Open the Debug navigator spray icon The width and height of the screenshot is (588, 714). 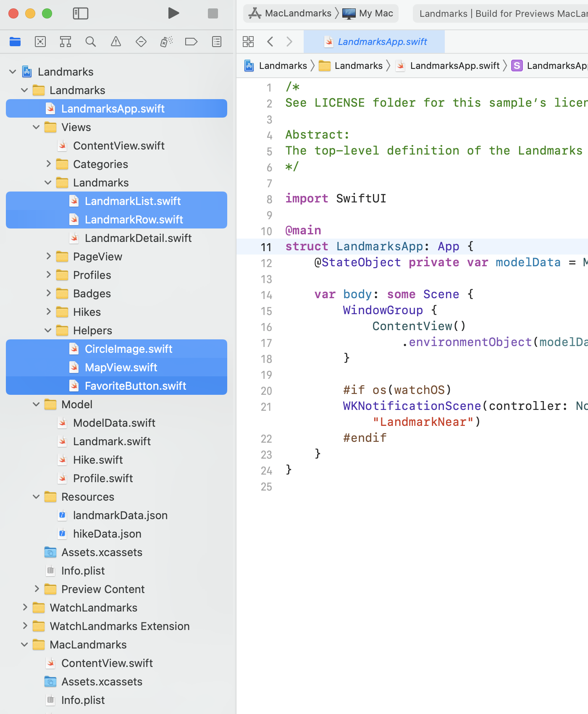click(x=166, y=42)
